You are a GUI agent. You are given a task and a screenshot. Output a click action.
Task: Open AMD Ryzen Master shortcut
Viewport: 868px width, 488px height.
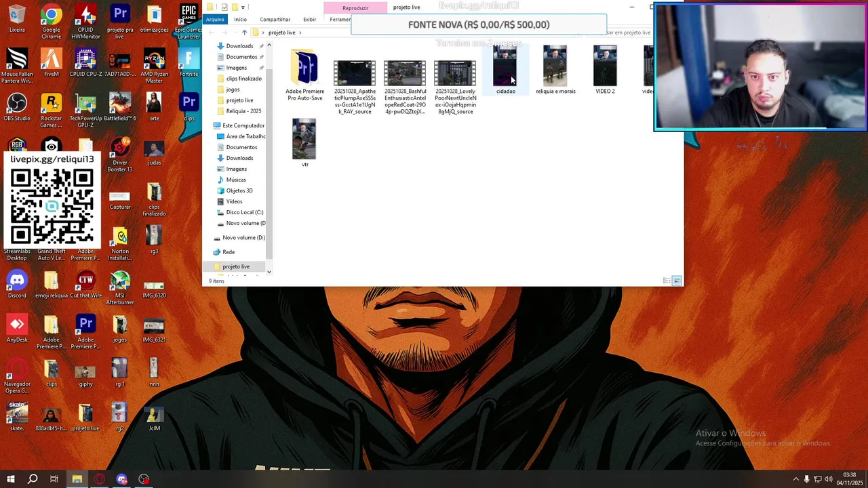[x=154, y=66]
